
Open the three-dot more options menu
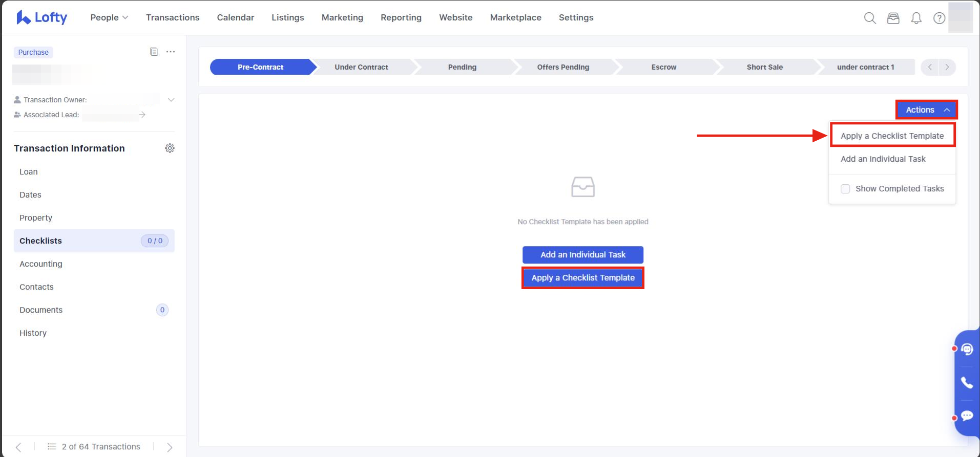pyautogui.click(x=171, y=52)
